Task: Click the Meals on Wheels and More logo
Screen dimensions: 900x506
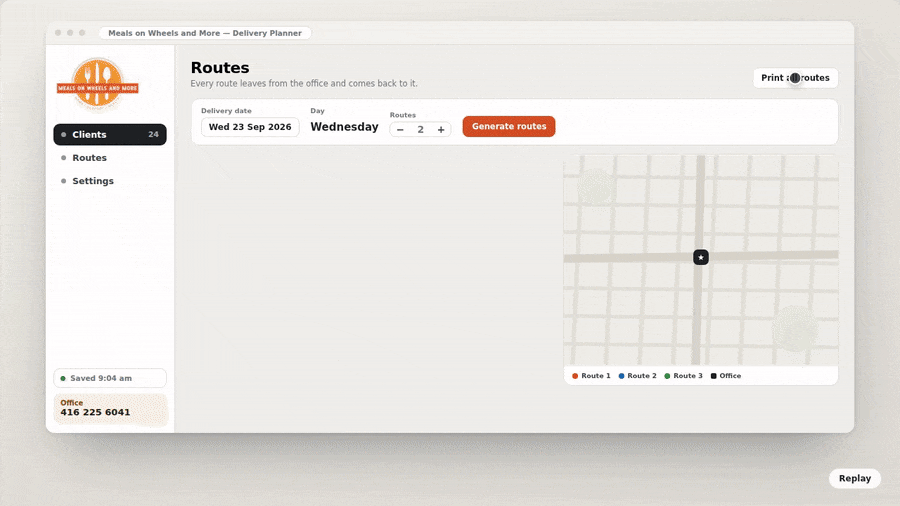Action: point(98,84)
